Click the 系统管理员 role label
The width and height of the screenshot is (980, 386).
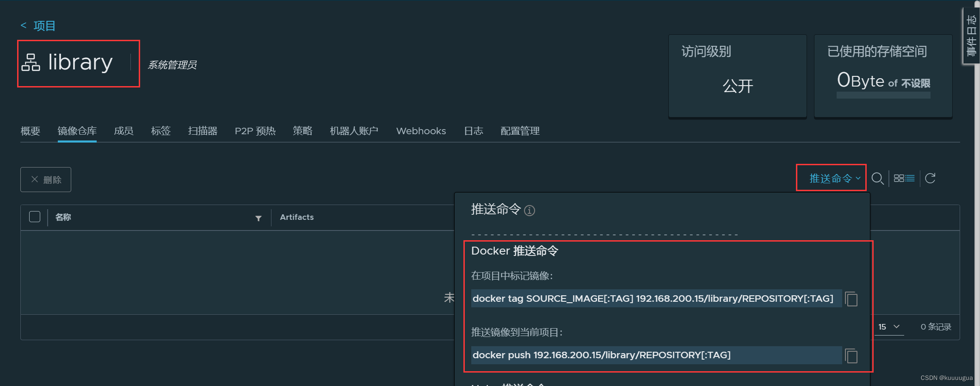coord(172,65)
